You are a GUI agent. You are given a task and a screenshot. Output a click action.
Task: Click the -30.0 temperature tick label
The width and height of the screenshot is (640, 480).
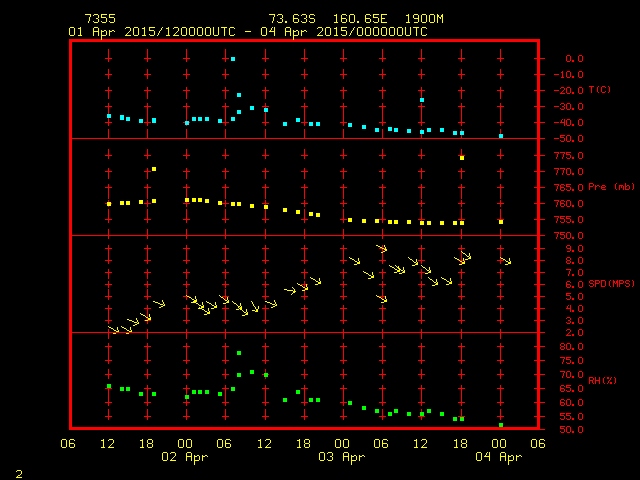[x=569, y=107]
